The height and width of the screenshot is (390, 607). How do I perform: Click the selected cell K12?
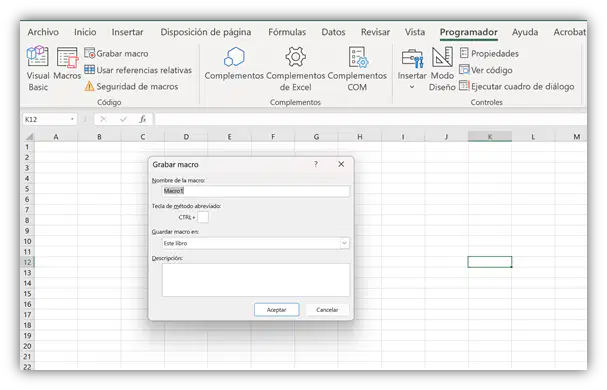(x=490, y=262)
